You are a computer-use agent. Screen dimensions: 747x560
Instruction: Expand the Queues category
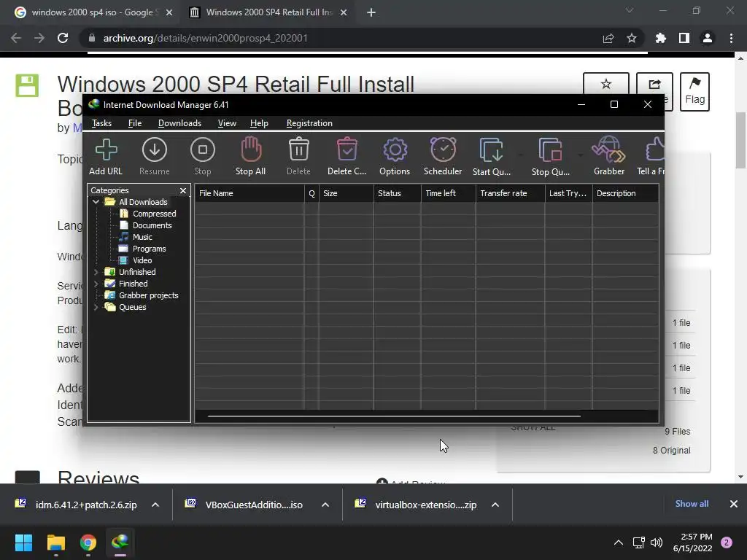tap(96, 307)
